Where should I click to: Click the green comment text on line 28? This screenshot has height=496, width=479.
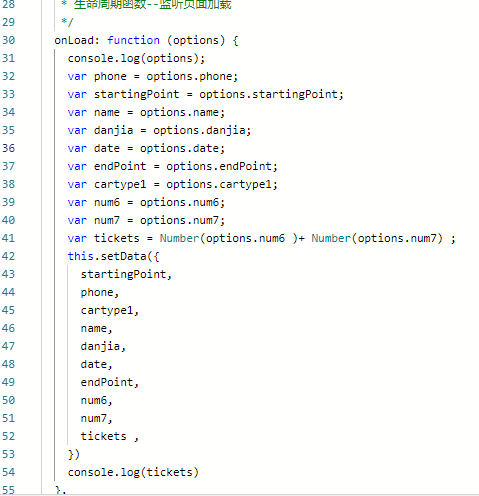pos(152,5)
